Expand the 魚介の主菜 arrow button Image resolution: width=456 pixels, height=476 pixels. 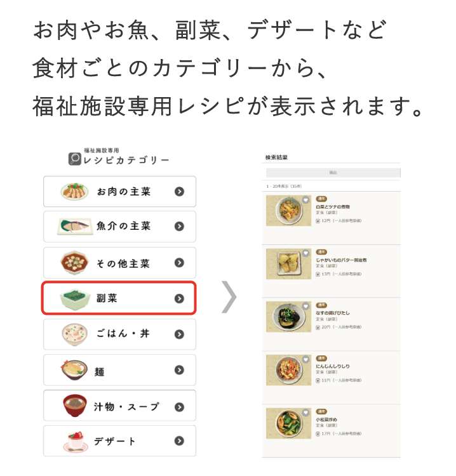point(179,226)
